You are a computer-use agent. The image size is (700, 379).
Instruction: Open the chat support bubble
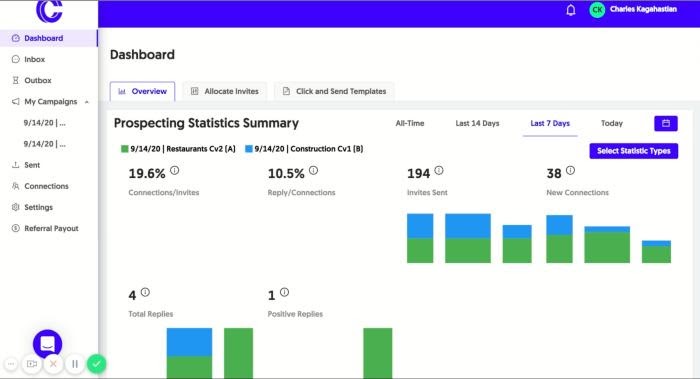[x=47, y=344]
